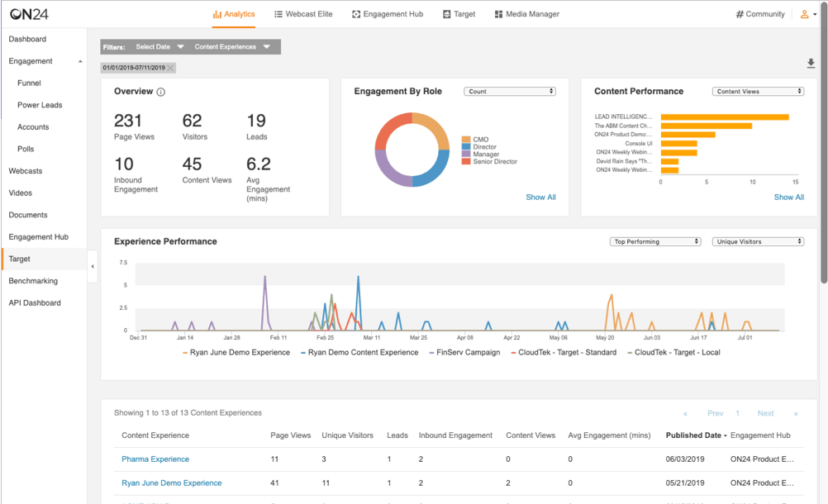Toggle the Ryan Demo Content Experience legend entry
828x504 pixels.
tap(359, 353)
